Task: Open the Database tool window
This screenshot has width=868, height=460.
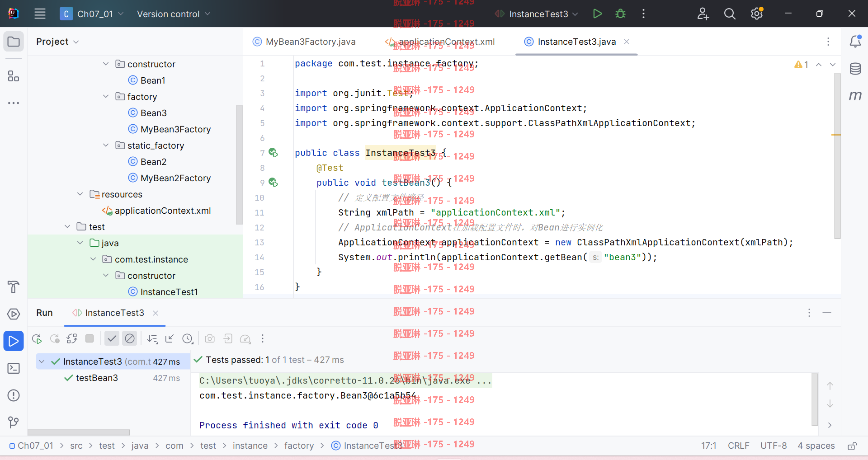Action: (x=855, y=69)
